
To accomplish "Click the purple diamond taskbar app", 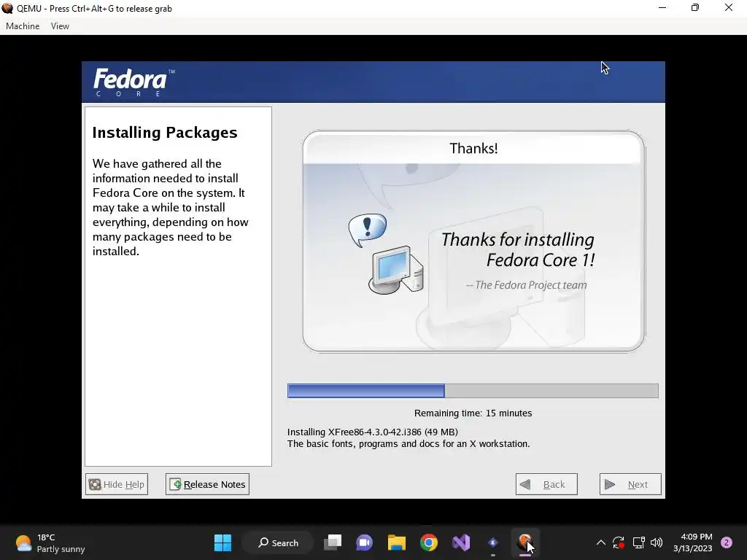I will pyautogui.click(x=493, y=542).
